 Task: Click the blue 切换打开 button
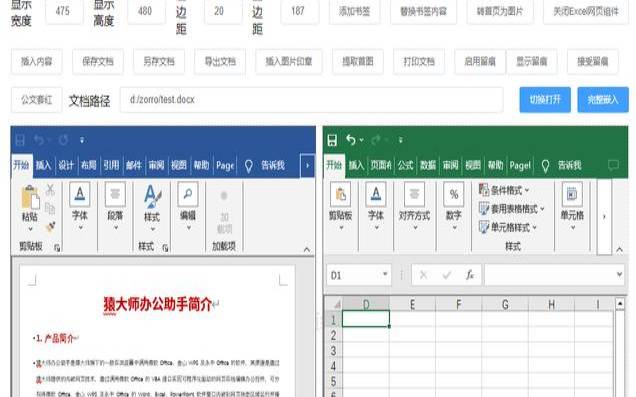(x=545, y=100)
